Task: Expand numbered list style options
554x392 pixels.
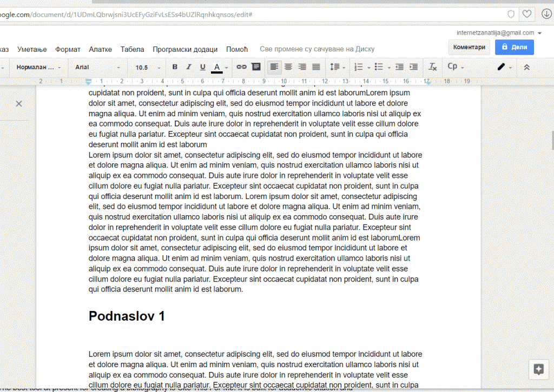Action: click(368, 67)
